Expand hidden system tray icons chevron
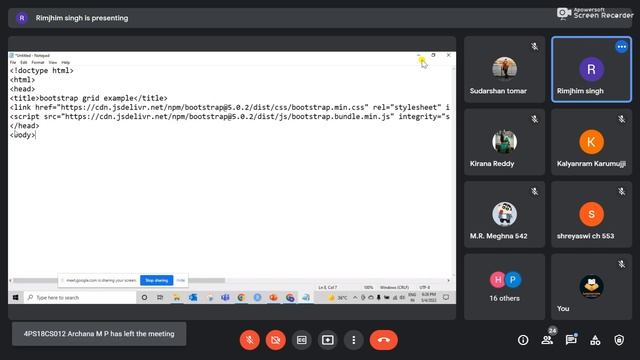640x360 pixels. [x=355, y=298]
